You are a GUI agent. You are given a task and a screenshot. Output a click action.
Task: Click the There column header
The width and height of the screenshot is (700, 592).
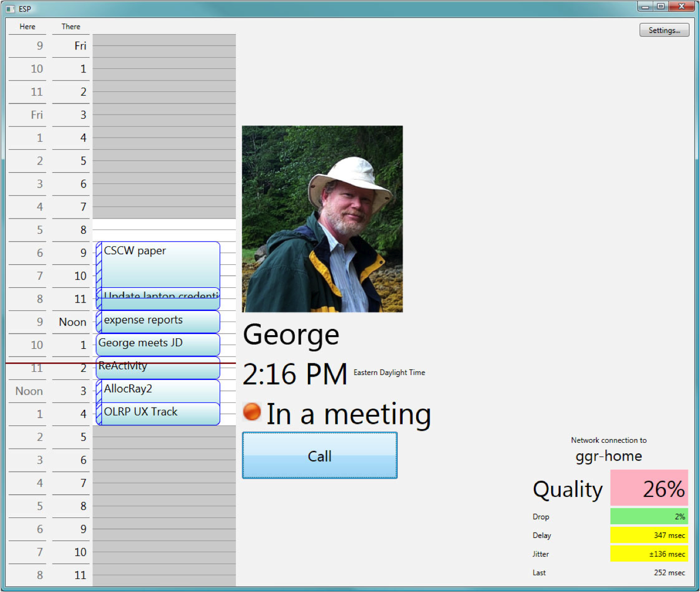coord(71,27)
